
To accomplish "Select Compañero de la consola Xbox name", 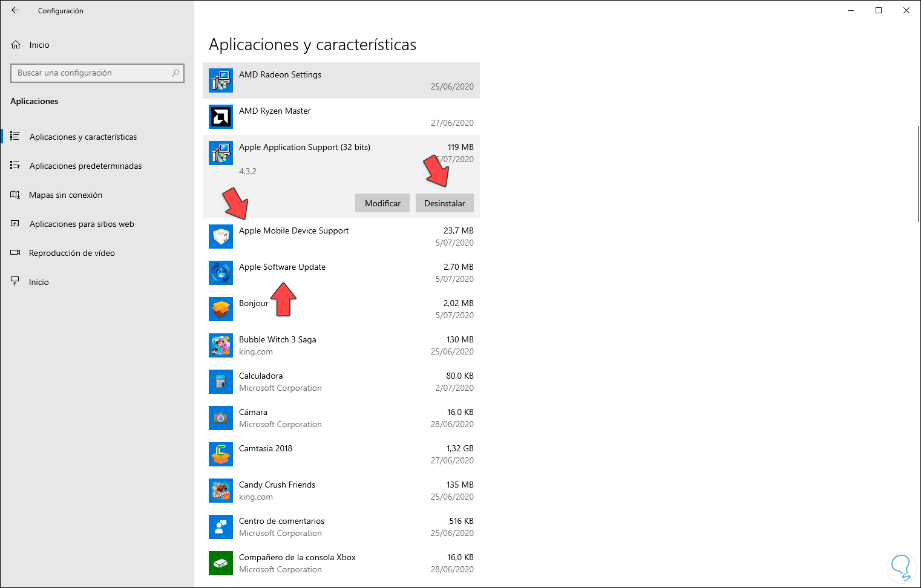I will [x=297, y=557].
